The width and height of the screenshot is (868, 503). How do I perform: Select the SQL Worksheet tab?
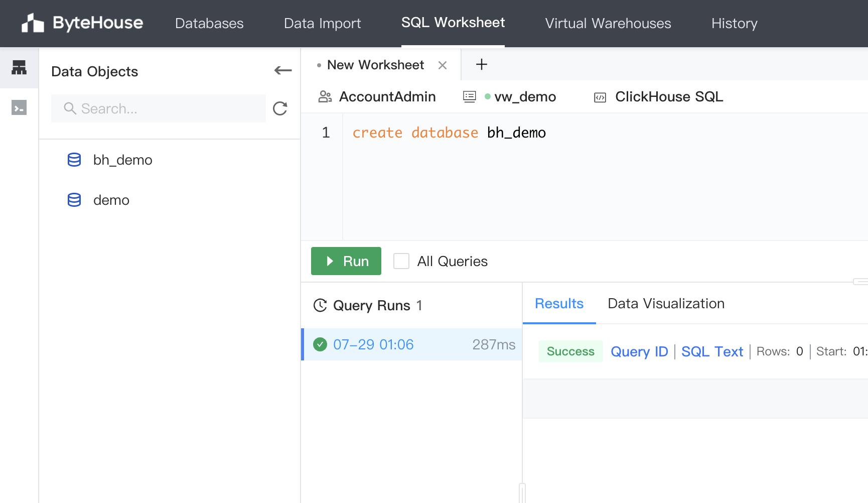tap(453, 23)
